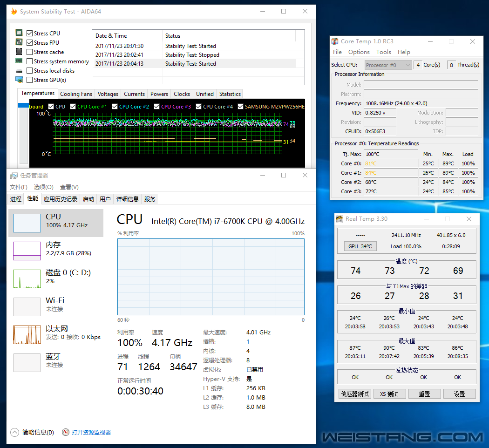Uncheck the Stress FPU checkbox
Viewport: 489px width, 448px height.
(x=30, y=42)
